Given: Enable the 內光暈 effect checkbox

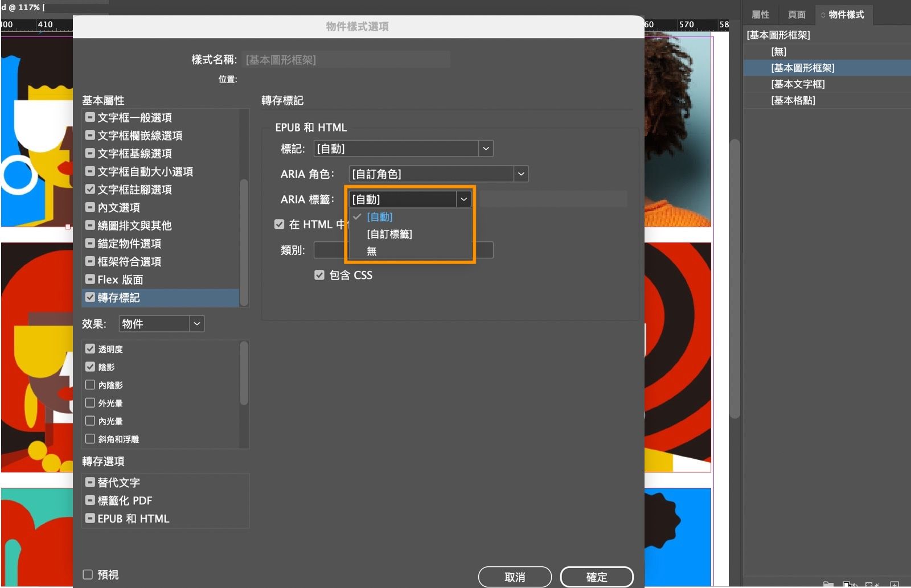Looking at the screenshot, I should coord(90,421).
